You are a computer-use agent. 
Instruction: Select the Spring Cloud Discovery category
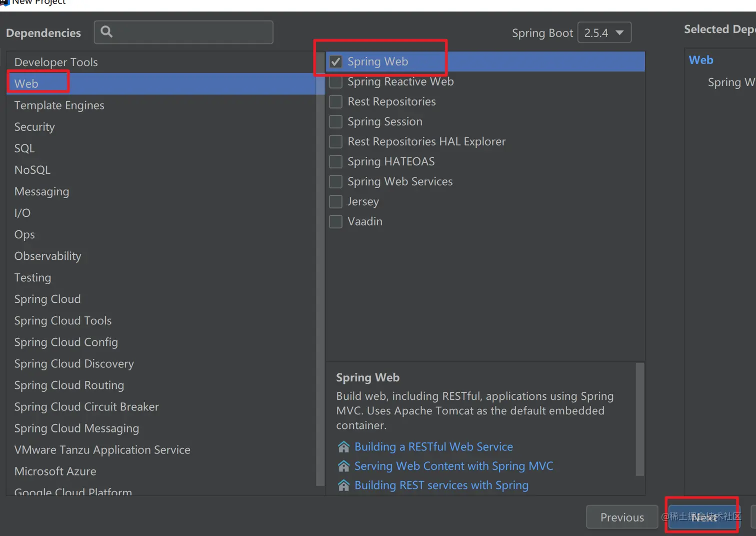point(161,363)
